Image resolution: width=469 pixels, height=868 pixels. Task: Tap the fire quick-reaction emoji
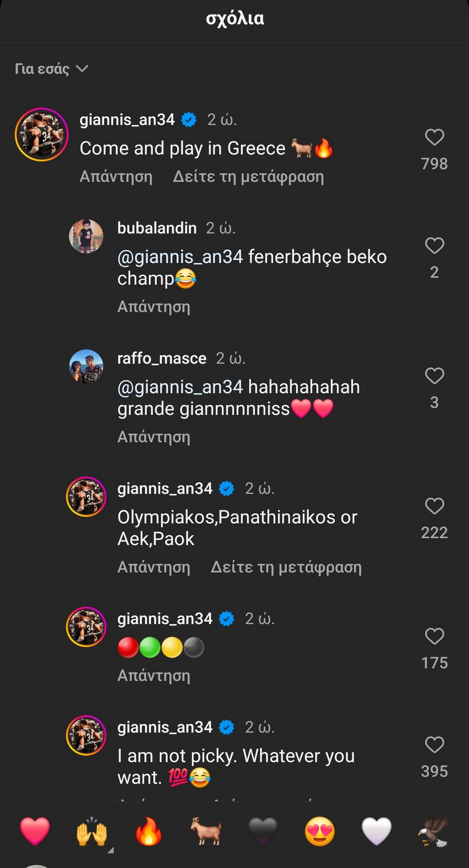(x=149, y=831)
